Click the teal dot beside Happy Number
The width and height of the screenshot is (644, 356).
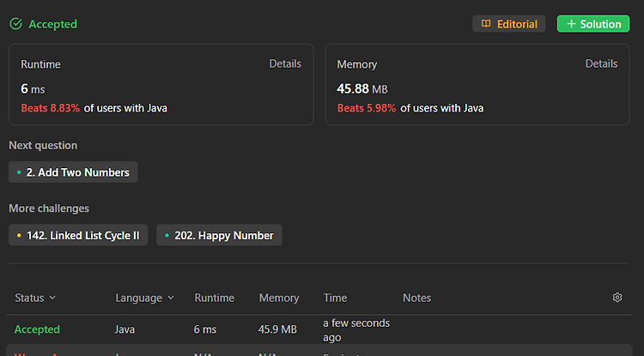pos(167,235)
